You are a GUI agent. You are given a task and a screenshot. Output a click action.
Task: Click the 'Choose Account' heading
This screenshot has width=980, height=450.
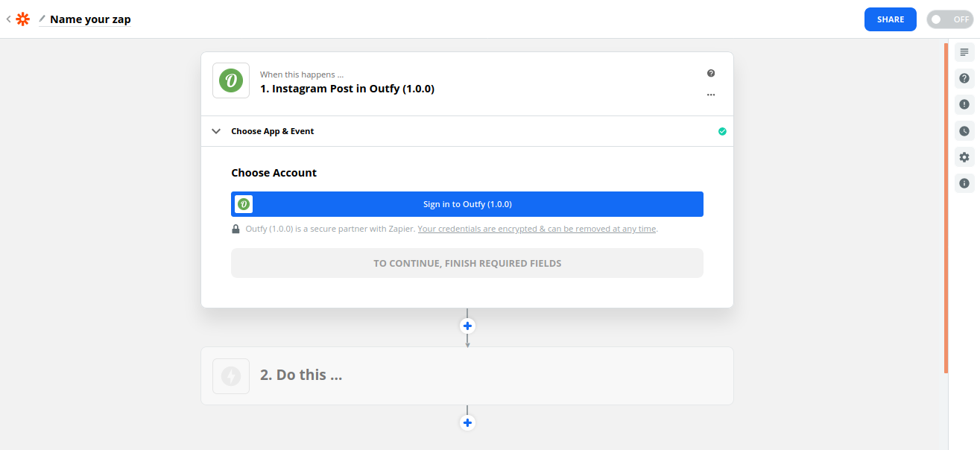[x=274, y=173]
